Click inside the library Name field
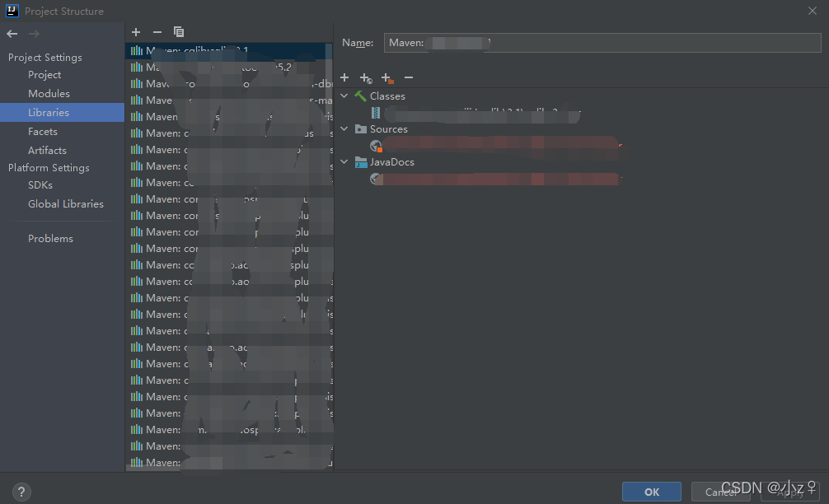Screen dimensions: 829x504 point(602,43)
